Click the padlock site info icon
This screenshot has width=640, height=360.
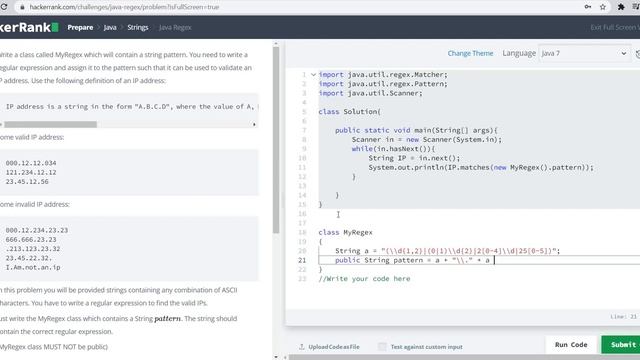(x=22, y=7)
